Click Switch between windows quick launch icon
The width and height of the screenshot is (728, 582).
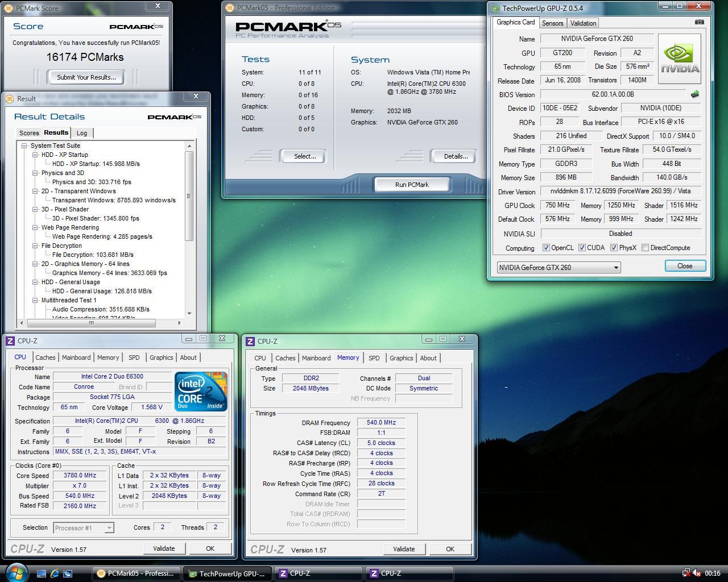pos(68,573)
